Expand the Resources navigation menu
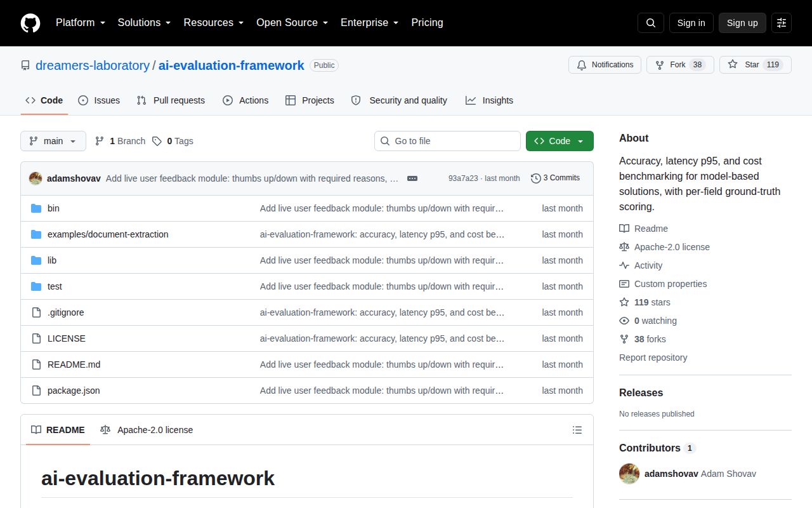812x508 pixels. [214, 23]
